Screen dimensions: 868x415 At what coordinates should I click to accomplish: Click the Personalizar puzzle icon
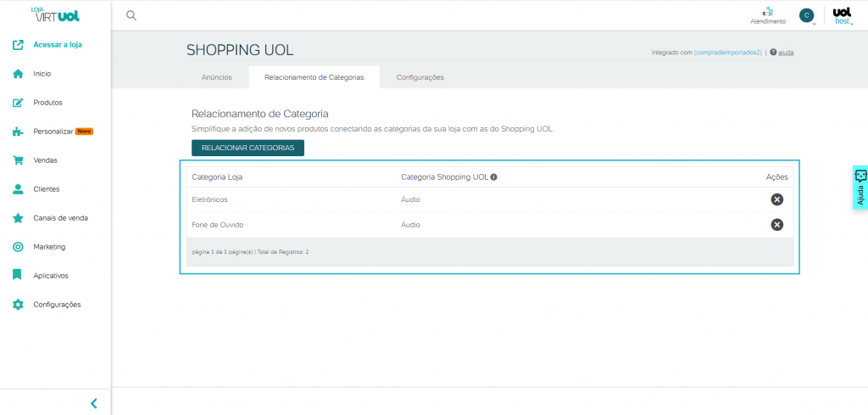coord(18,132)
